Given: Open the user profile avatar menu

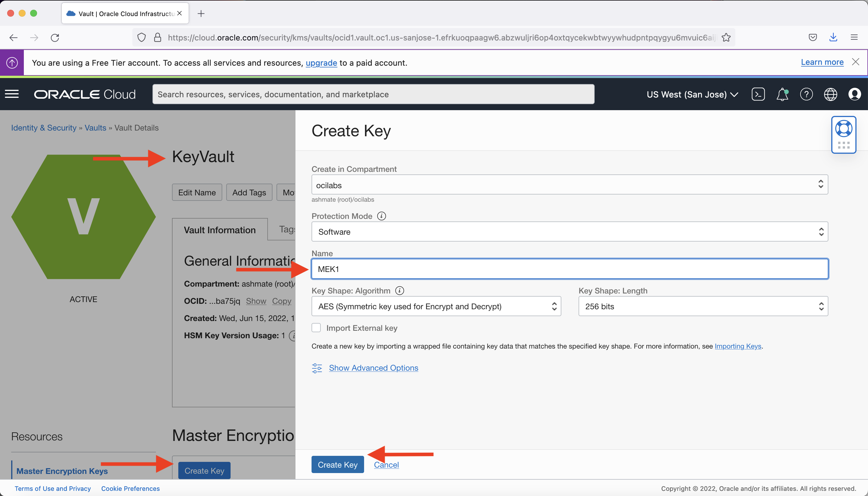Looking at the screenshot, I should [x=855, y=94].
